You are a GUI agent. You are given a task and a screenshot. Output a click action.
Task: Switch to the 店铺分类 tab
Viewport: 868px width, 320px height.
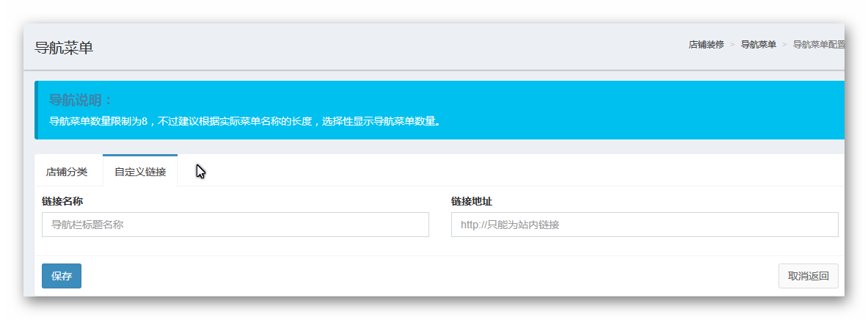click(67, 172)
